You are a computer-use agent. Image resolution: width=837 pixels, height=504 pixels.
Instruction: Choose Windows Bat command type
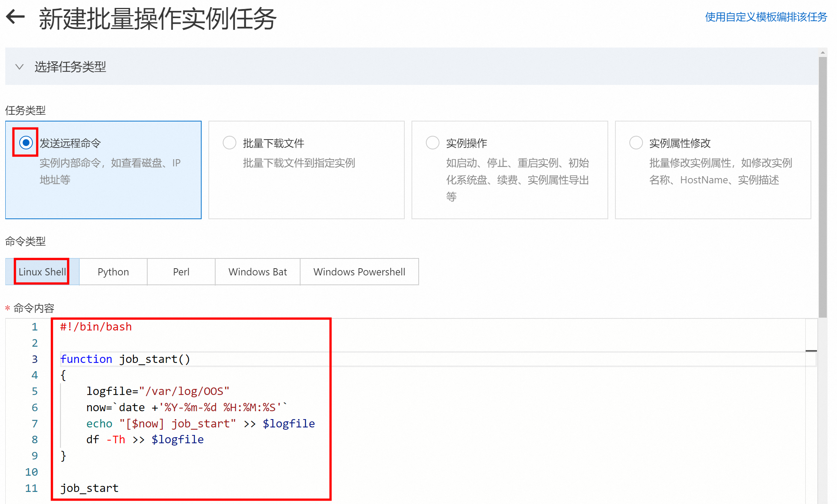(257, 272)
